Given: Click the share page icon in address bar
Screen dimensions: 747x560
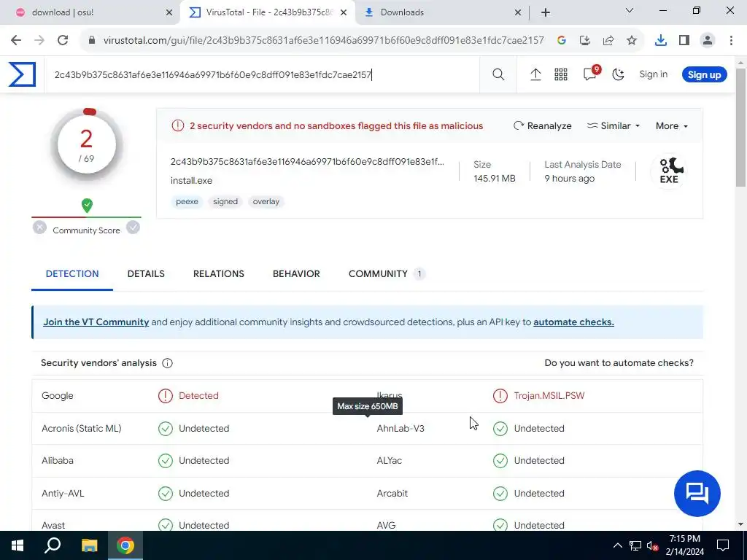Looking at the screenshot, I should [608, 41].
